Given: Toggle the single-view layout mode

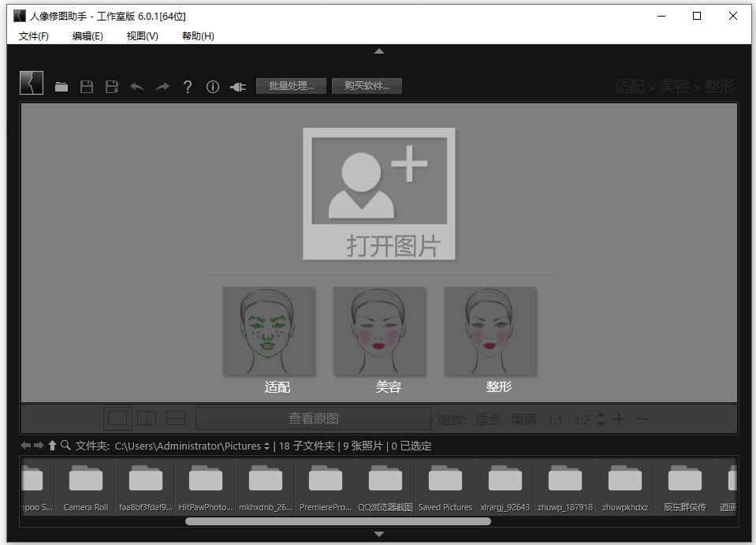Looking at the screenshot, I should coord(117,418).
